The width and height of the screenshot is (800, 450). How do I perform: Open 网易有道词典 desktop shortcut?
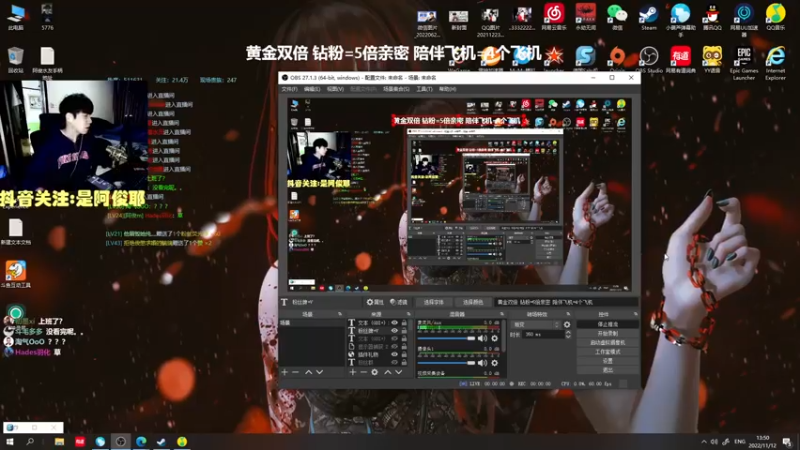pos(681,60)
